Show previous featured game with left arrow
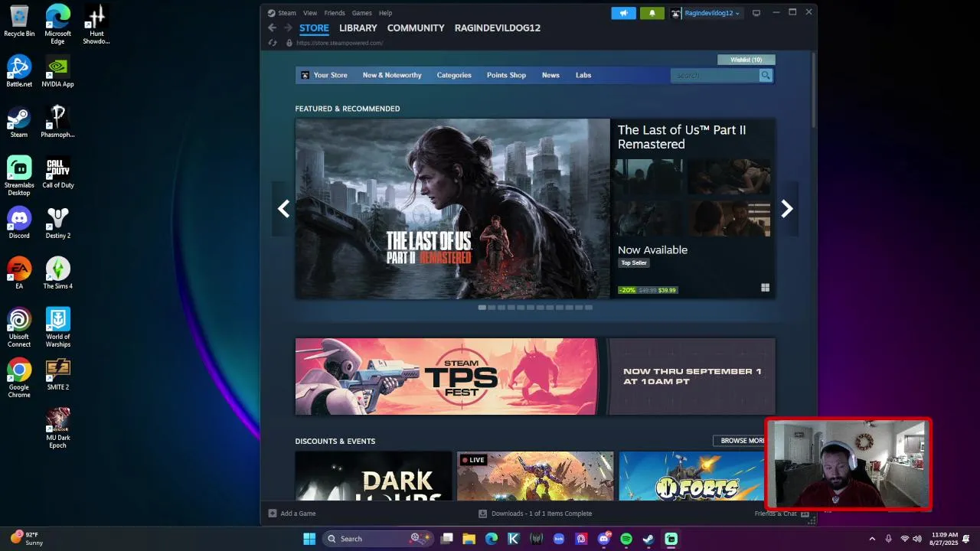This screenshot has height=551, width=980. click(283, 209)
